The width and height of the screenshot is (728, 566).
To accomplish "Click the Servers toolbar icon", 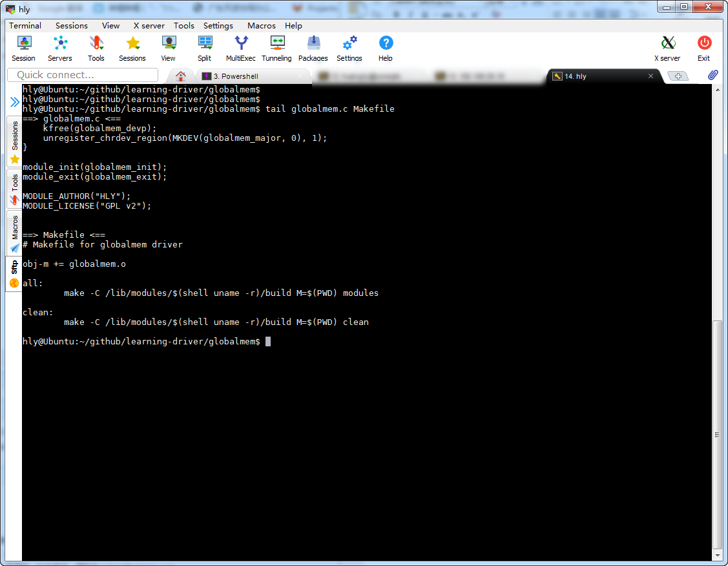I will click(x=60, y=48).
